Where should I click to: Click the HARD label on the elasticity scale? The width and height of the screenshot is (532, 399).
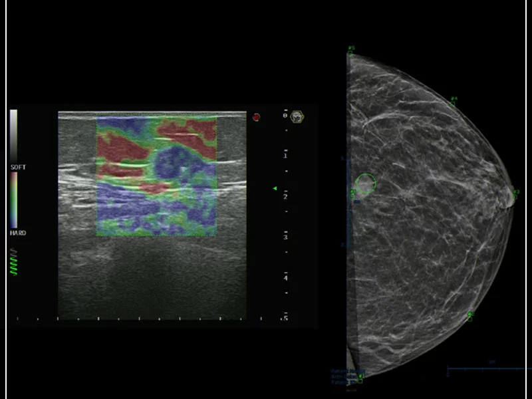click(x=17, y=232)
